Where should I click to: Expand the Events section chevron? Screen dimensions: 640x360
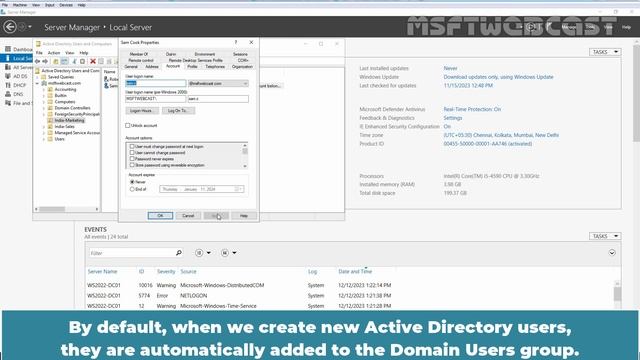612,253
